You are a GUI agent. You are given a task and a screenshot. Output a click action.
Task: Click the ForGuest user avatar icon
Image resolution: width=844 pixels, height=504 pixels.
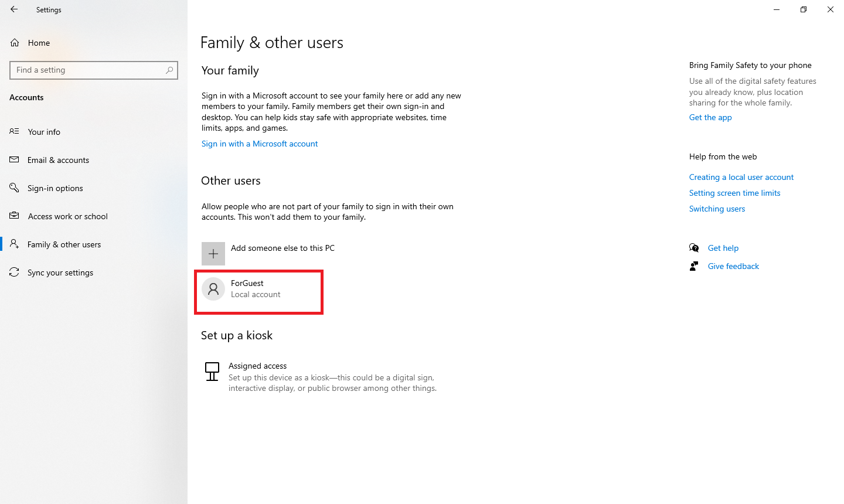(x=213, y=289)
